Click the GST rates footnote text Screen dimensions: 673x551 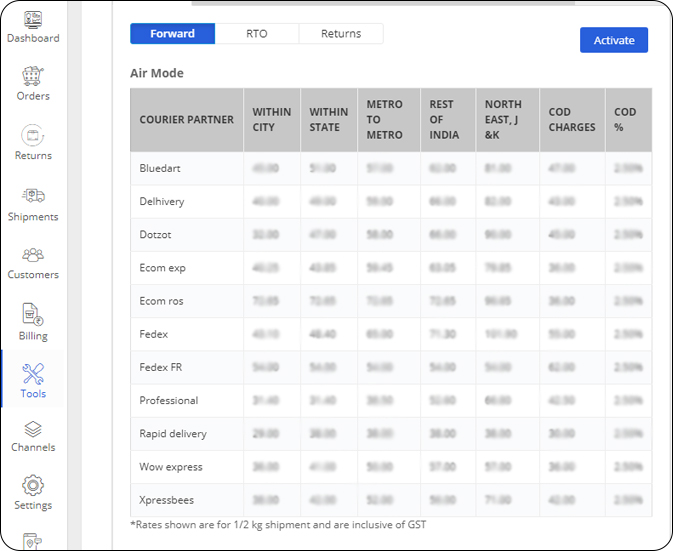coord(278,525)
